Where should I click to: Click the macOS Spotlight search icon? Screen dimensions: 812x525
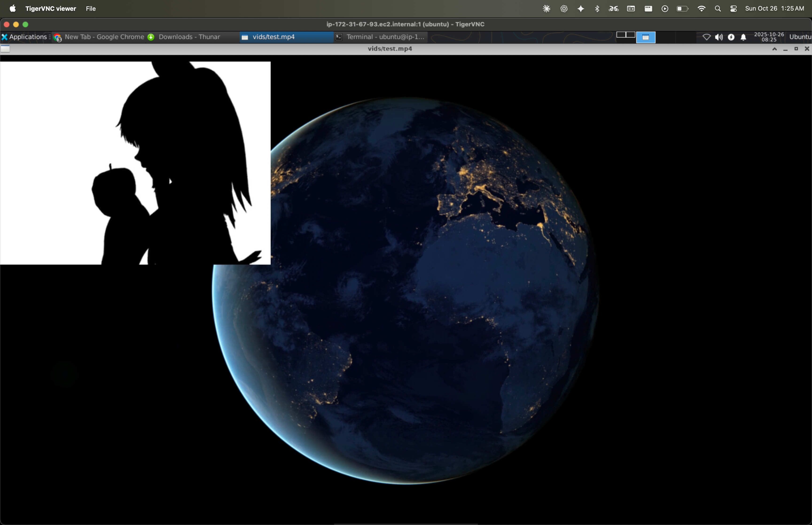click(x=718, y=8)
